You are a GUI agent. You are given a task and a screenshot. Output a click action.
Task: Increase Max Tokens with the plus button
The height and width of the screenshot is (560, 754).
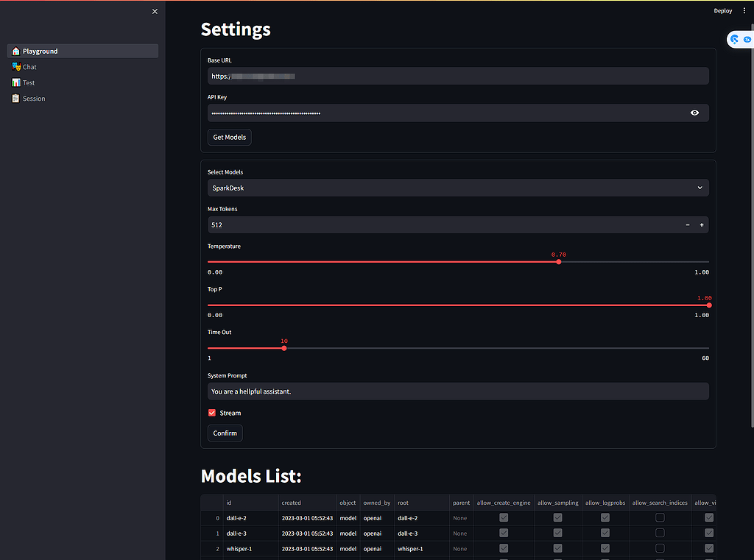click(x=702, y=225)
